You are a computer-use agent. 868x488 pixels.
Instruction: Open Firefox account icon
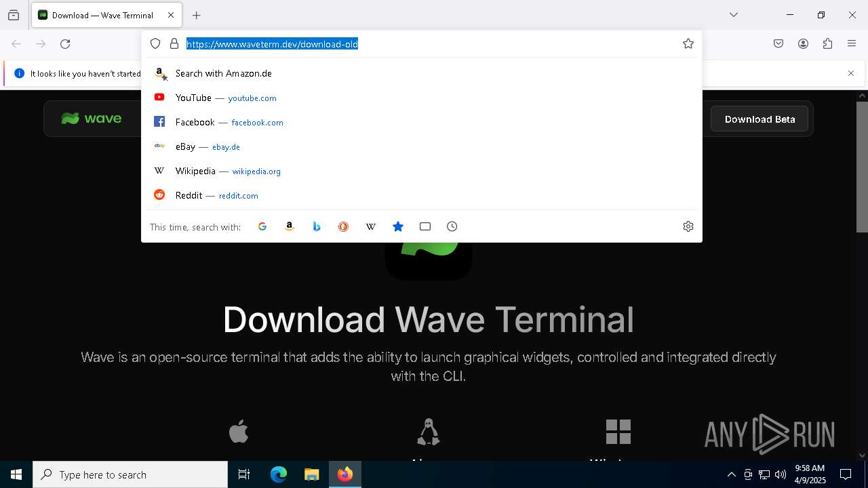tap(803, 44)
